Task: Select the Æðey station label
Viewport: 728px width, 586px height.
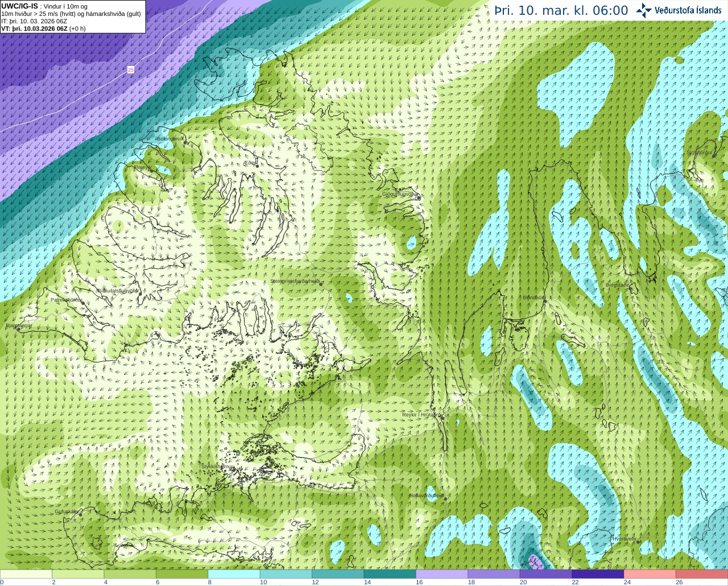Action: coord(250,163)
